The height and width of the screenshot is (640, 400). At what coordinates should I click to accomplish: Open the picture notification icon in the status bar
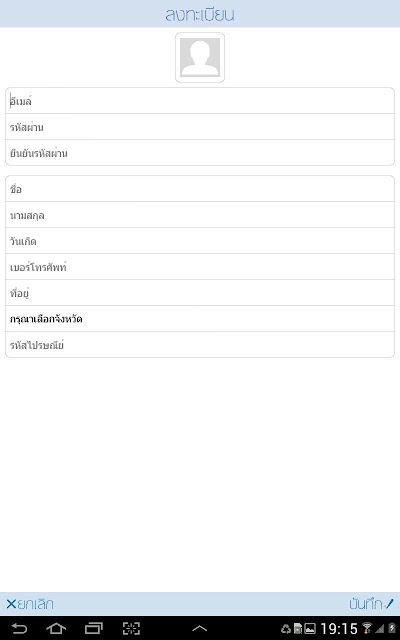(310, 629)
